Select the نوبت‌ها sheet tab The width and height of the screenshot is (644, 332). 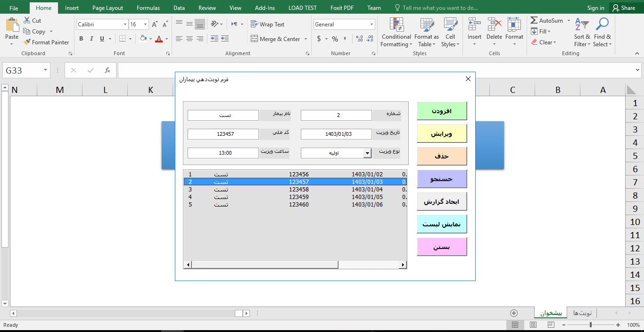[x=582, y=313]
